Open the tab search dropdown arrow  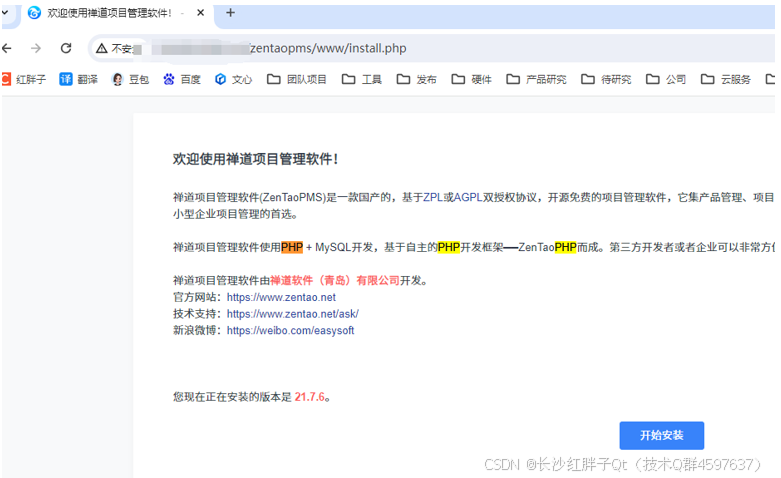5,12
